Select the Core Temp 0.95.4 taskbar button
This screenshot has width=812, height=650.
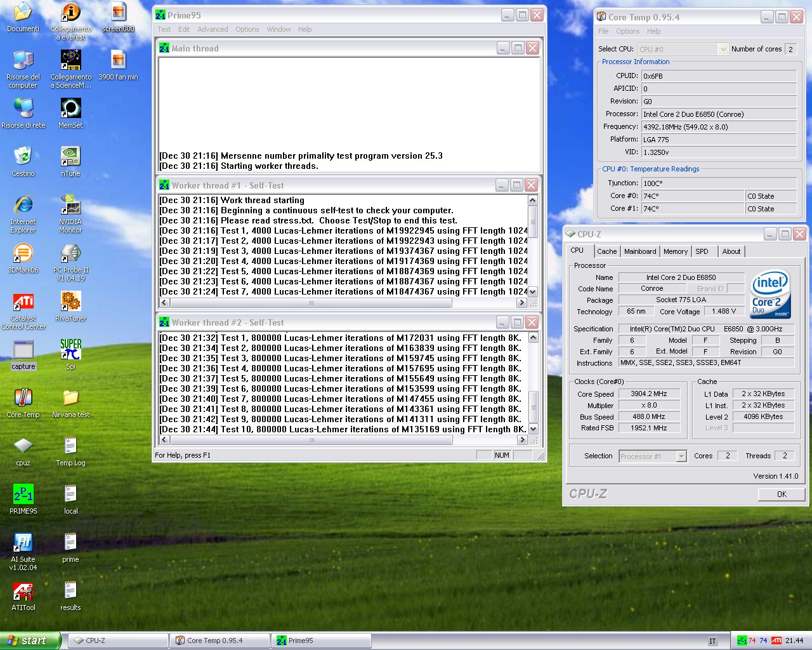pos(219,640)
